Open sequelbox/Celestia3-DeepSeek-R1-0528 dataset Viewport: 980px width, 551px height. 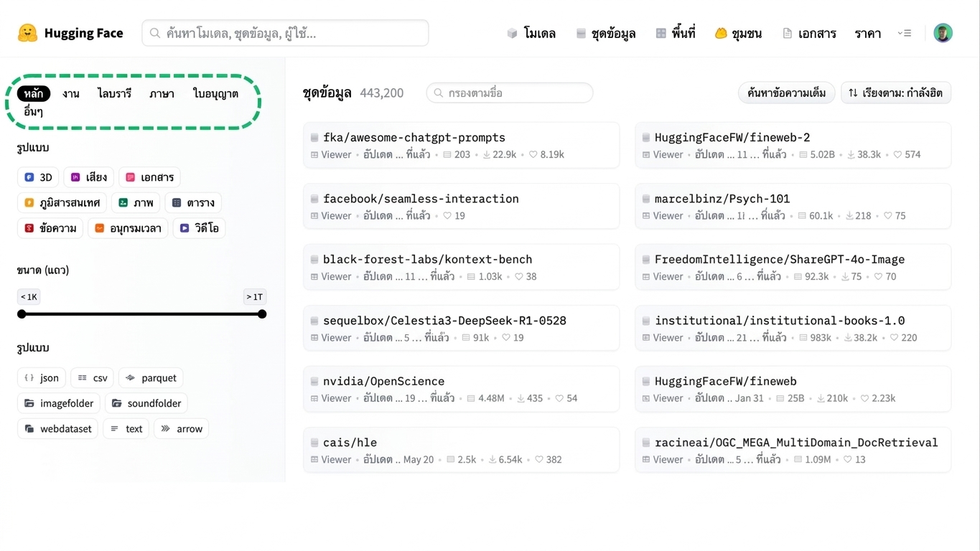coord(461,328)
